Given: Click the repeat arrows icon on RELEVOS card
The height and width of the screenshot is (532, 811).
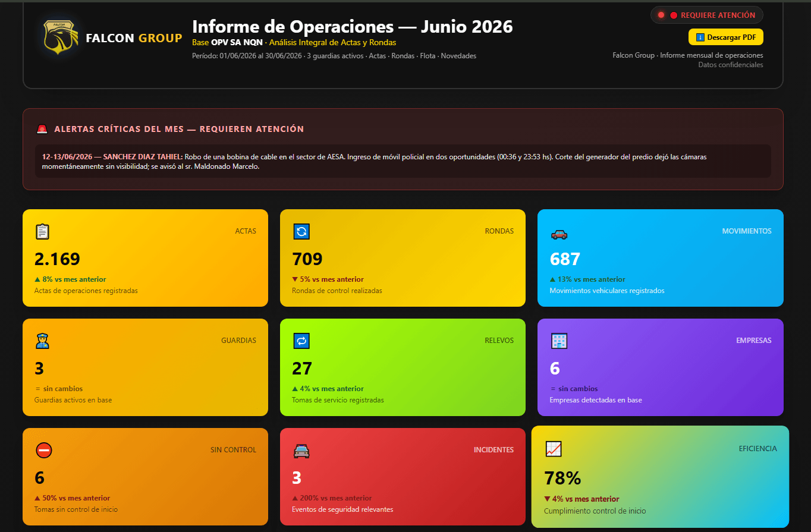Looking at the screenshot, I should tap(301, 341).
